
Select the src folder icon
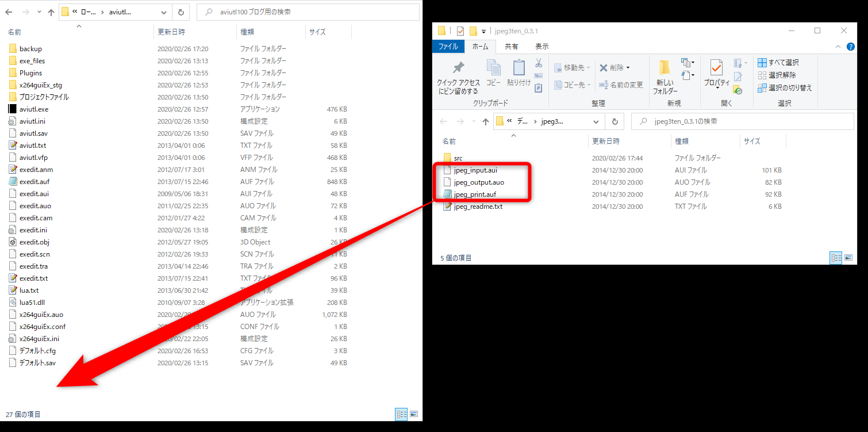point(448,158)
